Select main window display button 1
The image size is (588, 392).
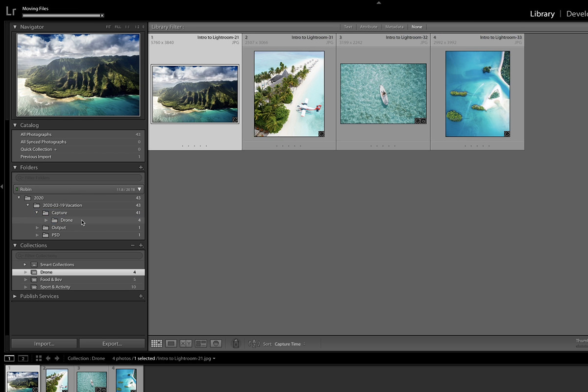[x=9, y=358]
